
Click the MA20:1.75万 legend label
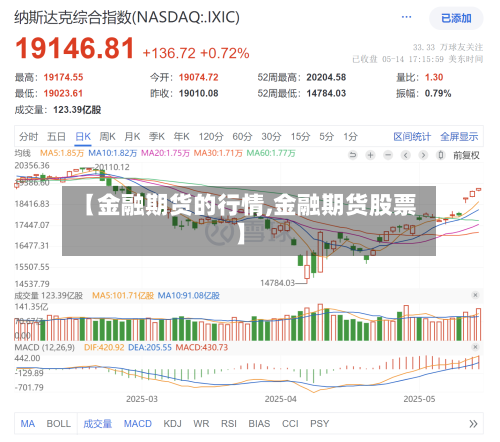tap(165, 153)
